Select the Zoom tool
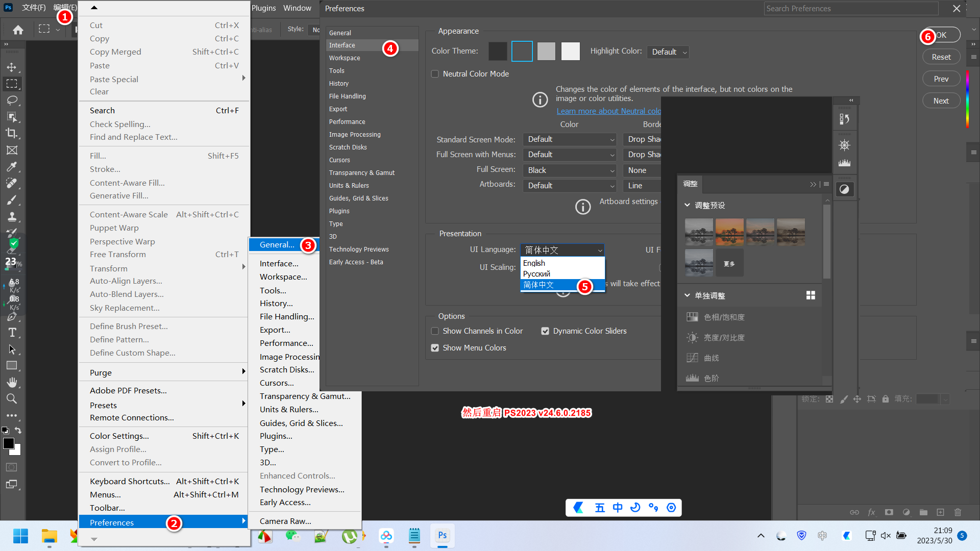Screen dimensions: 980x551 click(x=12, y=398)
